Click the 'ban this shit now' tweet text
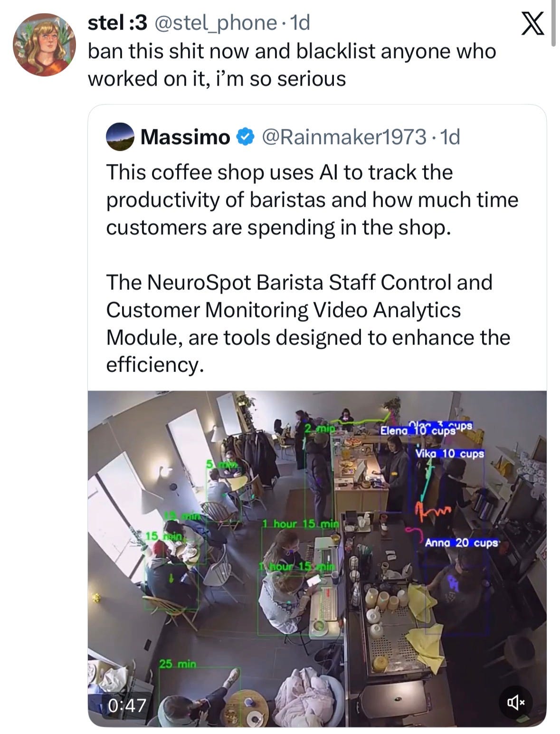Screen dimensions: 560x734 point(292,65)
